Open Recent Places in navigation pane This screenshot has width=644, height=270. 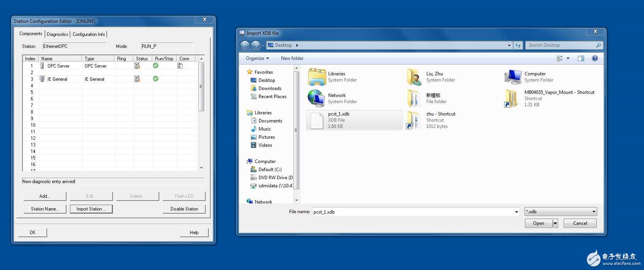click(x=268, y=97)
